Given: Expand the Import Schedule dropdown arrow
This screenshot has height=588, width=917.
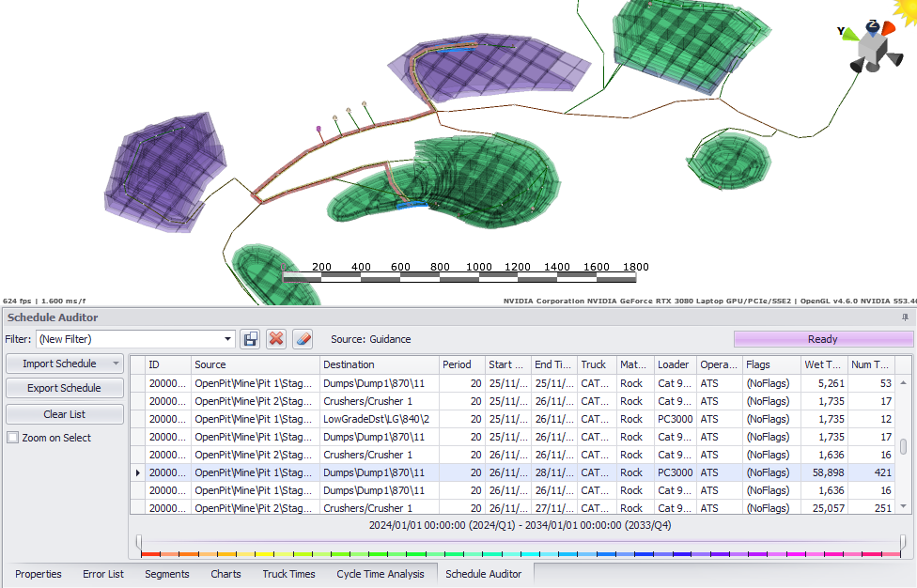Looking at the screenshot, I should (x=116, y=364).
